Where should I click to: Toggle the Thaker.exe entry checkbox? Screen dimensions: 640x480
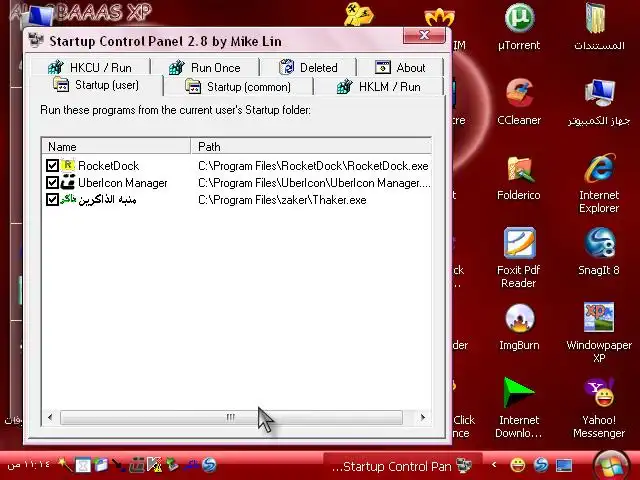click(52, 200)
